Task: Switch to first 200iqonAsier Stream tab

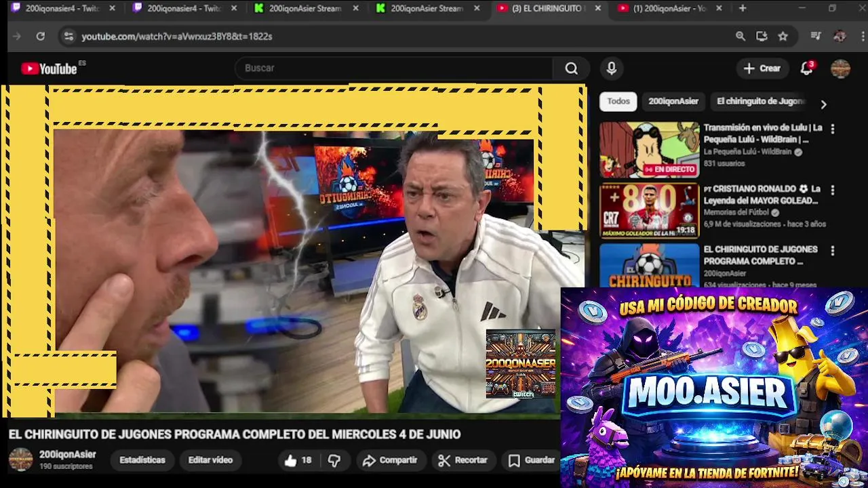Action: 305,8
